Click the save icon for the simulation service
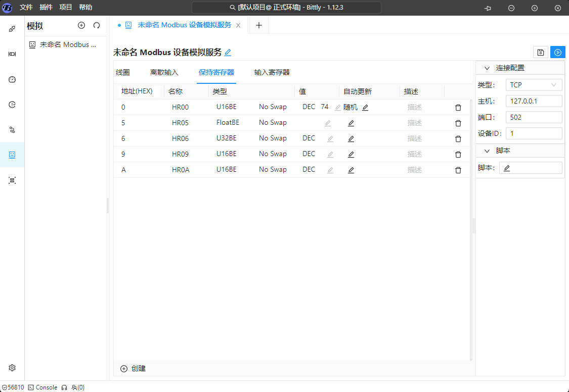Image resolution: width=569 pixels, height=392 pixels. [541, 53]
